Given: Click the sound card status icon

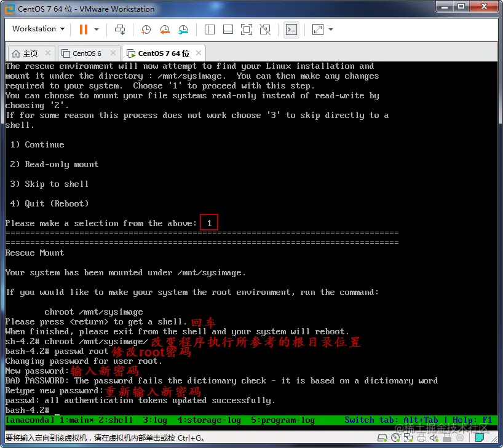Looking at the screenshot, I should [x=434, y=438].
